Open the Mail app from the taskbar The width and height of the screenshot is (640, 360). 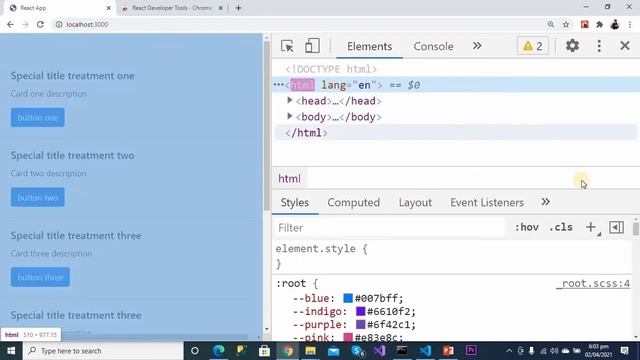[x=333, y=351]
